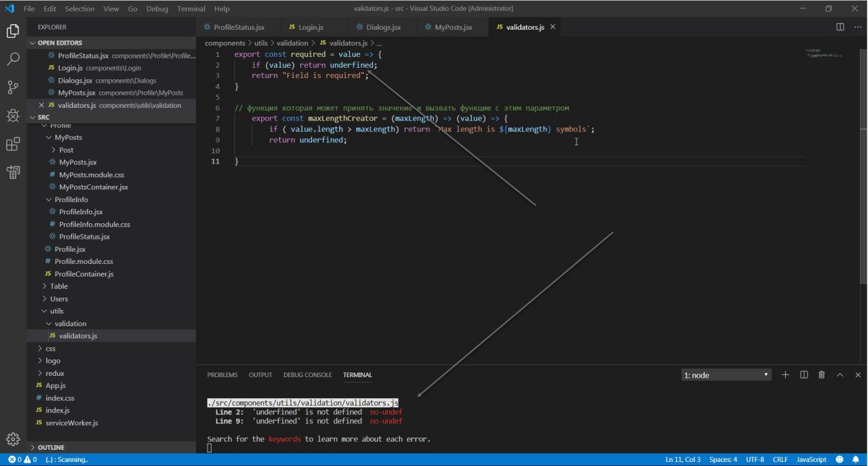868x466 pixels.
Task: Open the Explorer view in activity bar
Action: tap(13, 31)
